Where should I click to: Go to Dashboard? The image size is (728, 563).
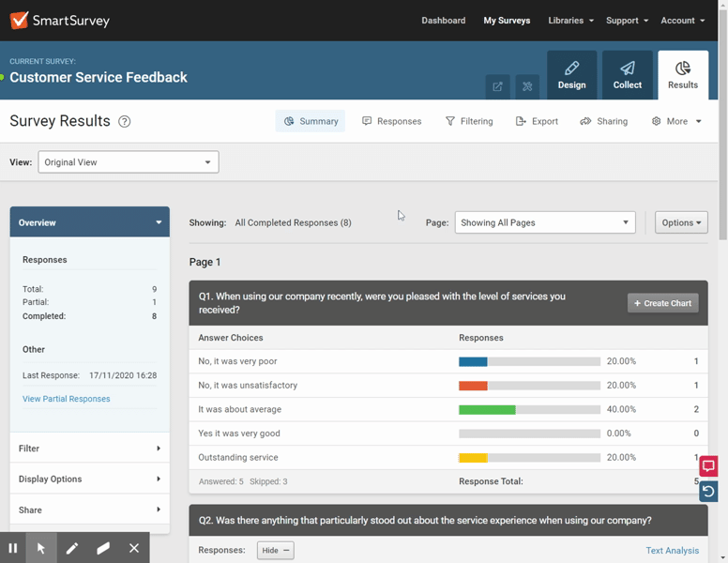(x=444, y=21)
